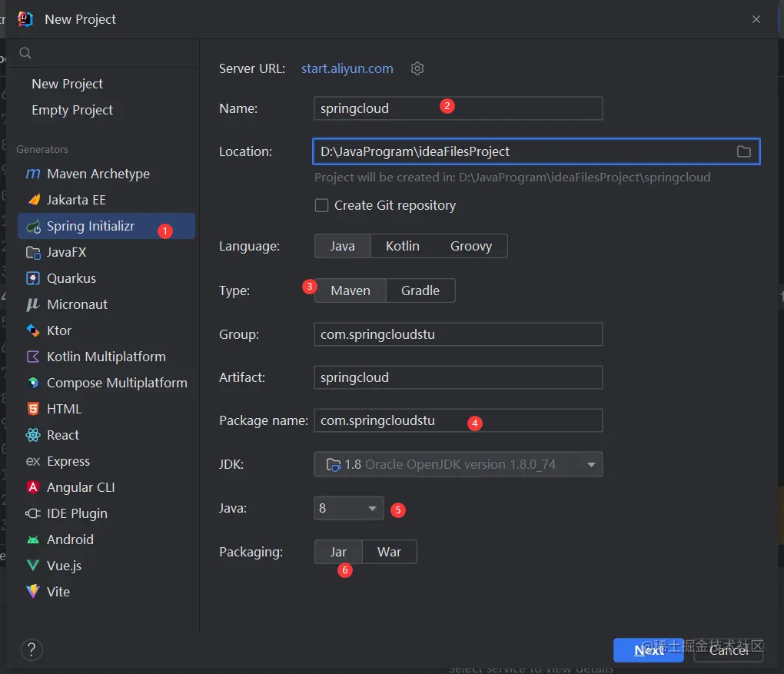Click the Group input field
784x674 pixels.
(458, 334)
